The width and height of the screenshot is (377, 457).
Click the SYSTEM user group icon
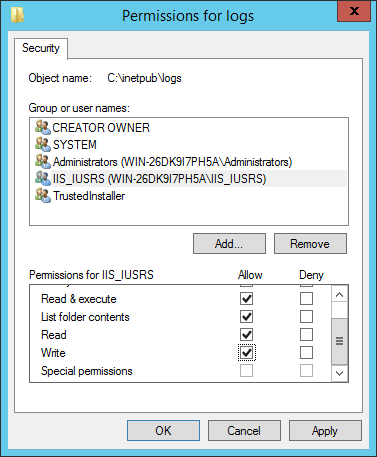(x=43, y=144)
